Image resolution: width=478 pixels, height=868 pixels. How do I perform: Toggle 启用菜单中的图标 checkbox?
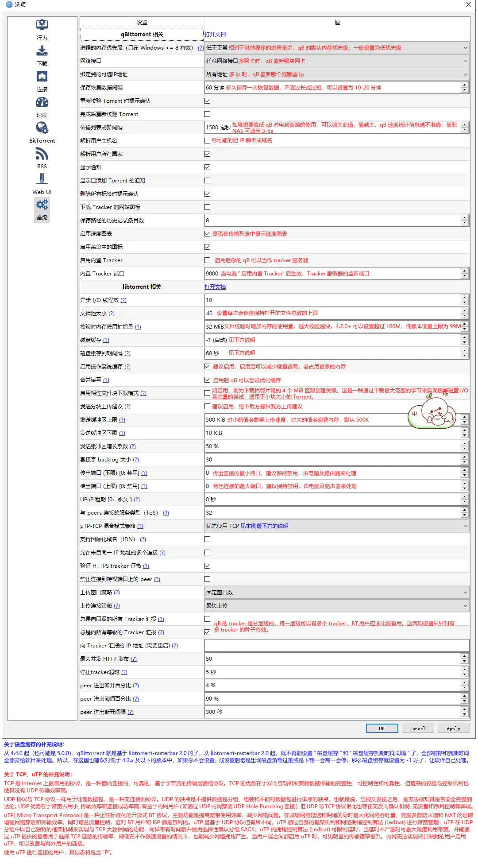point(207,247)
